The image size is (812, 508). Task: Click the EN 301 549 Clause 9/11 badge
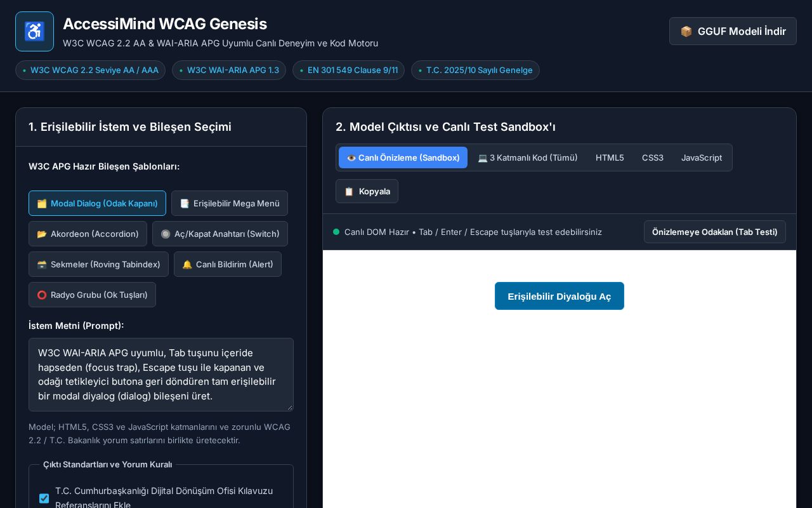coord(348,70)
